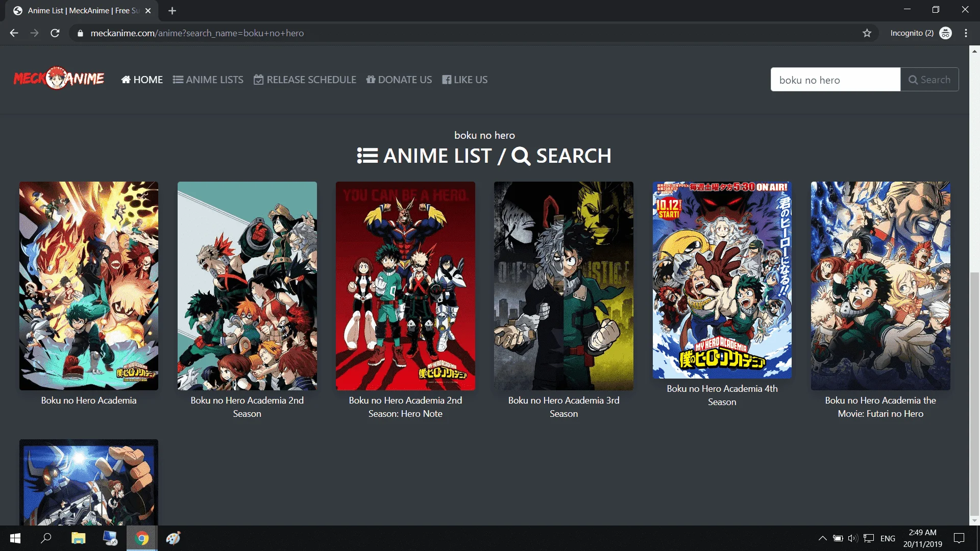Click the Boku no Hero Academia 2nd Season title
The height and width of the screenshot is (551, 980).
(x=247, y=407)
